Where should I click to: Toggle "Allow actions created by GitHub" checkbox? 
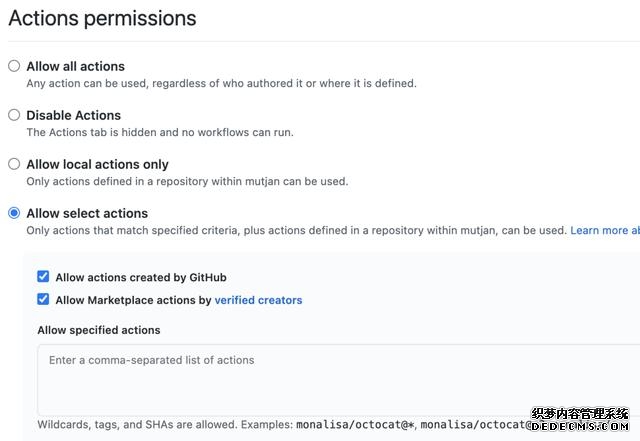[x=43, y=277]
